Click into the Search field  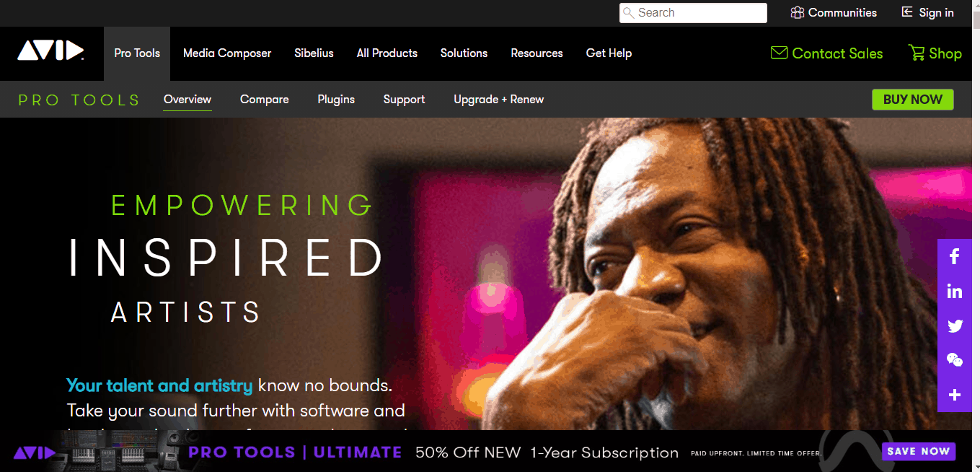(x=693, y=13)
